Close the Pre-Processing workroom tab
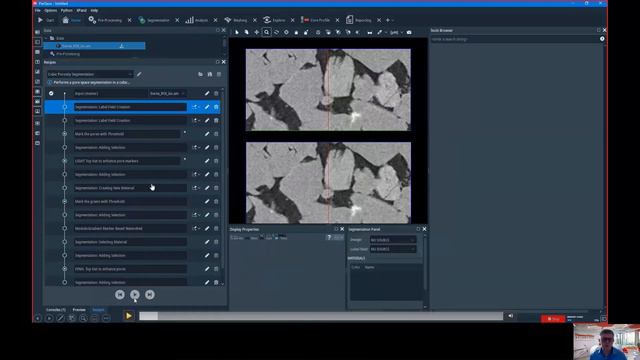 click(x=129, y=20)
